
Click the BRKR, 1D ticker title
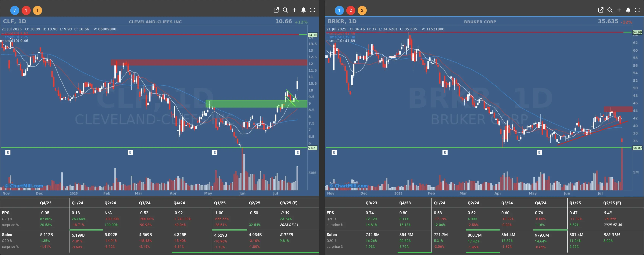pyautogui.click(x=342, y=21)
